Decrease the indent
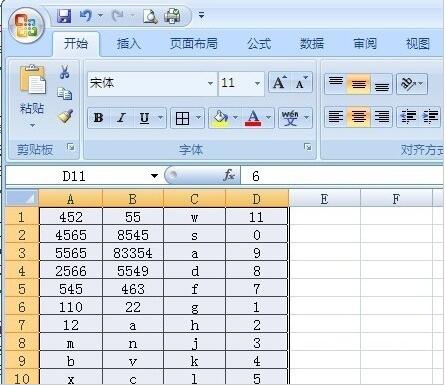Viewport: 446px width, 386px height. tap(408, 117)
